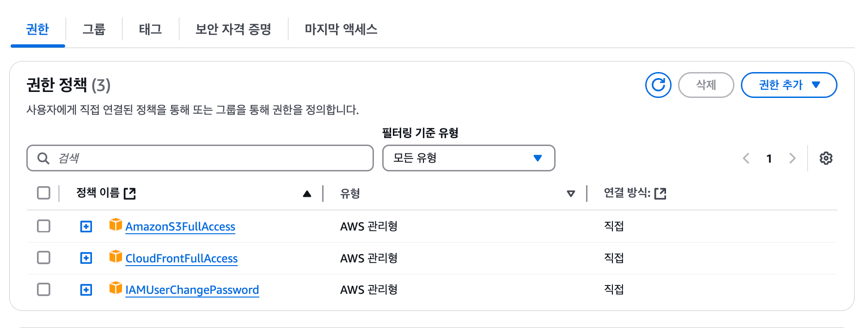The image size is (868, 328).
Task: Click the AWS managed policy cube icon for AmazonS3FullAccess
Action: coord(115,226)
